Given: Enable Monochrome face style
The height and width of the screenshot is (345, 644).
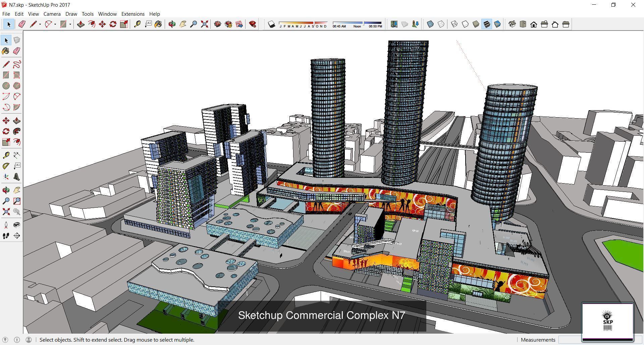Looking at the screenshot, I should [x=497, y=24].
